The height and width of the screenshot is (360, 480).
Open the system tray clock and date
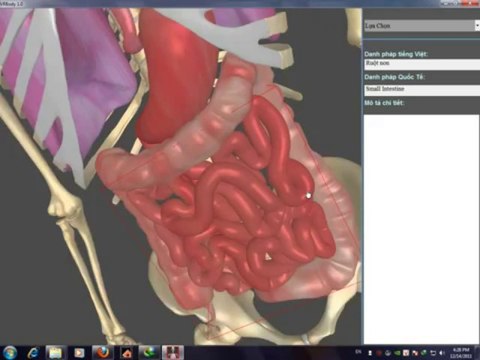[x=461, y=353]
